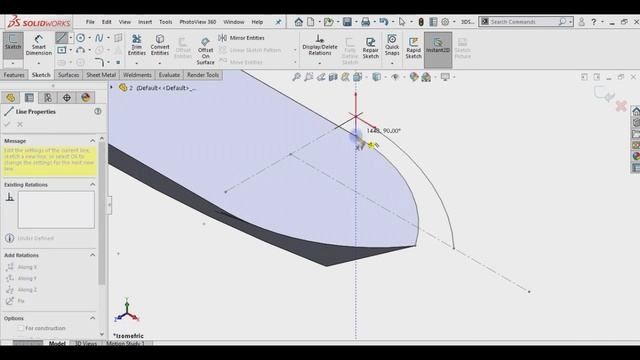The height and width of the screenshot is (360, 640).
Task: Select the Sketch Fillet tool
Action: pos(99,62)
